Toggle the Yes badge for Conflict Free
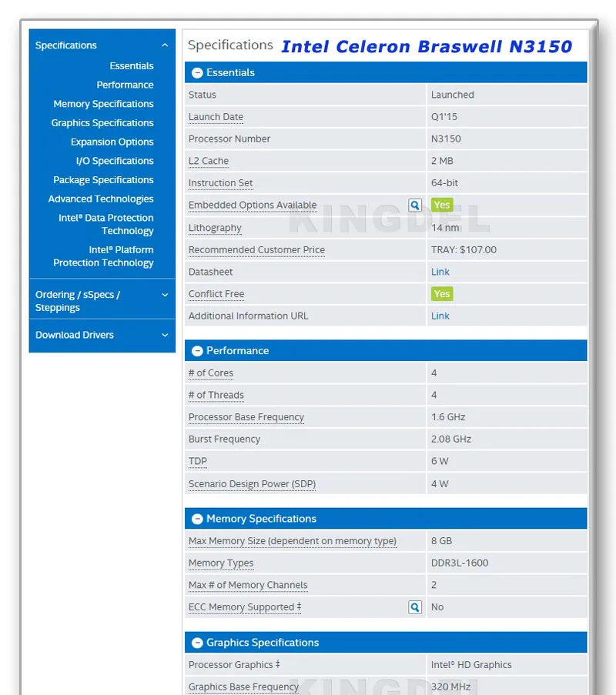The image size is (616, 695). (441, 293)
